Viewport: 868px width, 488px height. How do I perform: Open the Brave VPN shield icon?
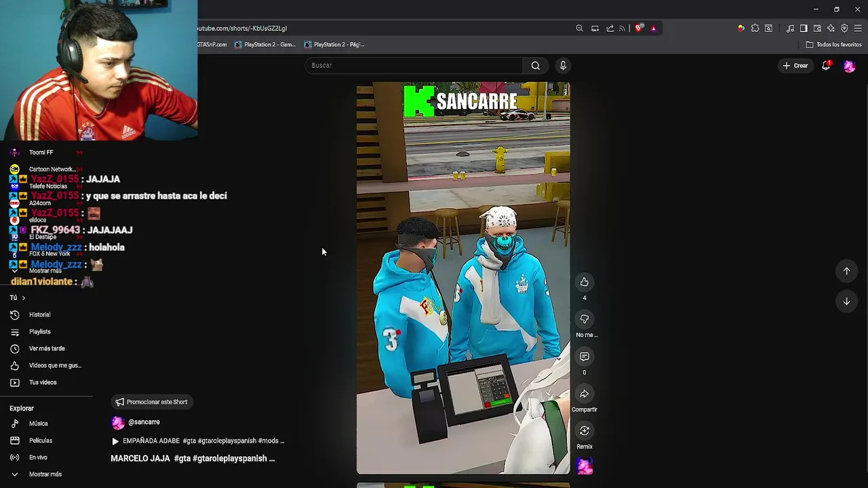(x=844, y=28)
